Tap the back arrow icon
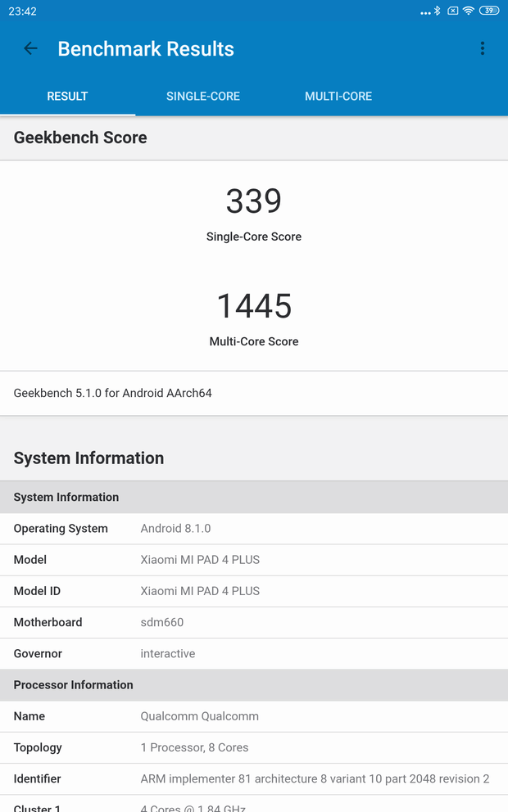The width and height of the screenshot is (508, 812). (30, 48)
